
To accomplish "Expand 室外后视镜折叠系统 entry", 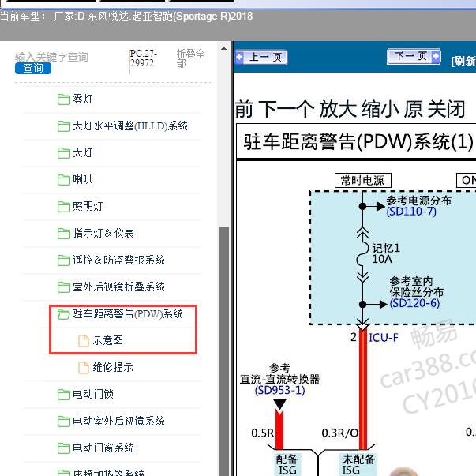I will click(x=118, y=287).
